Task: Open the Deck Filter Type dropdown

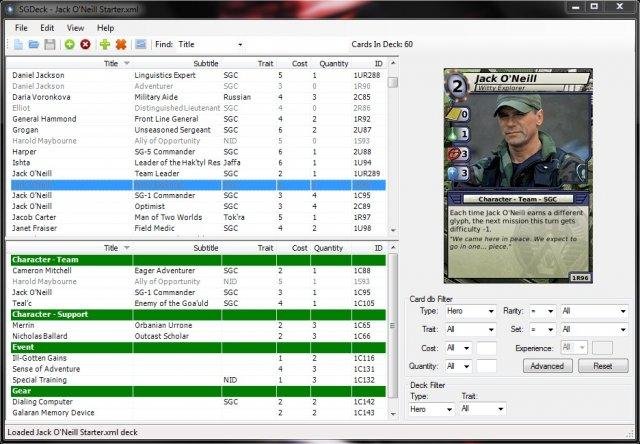Action: click(432, 409)
